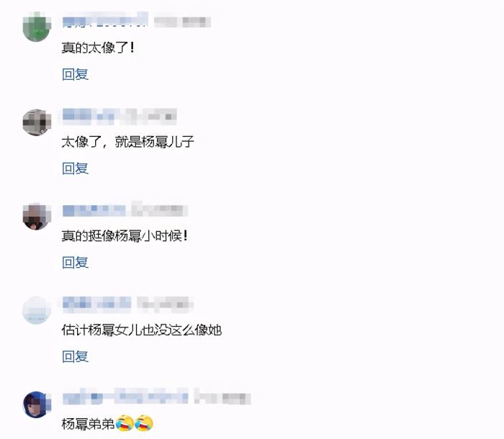Screen dimensions: 504x439
Task: Select the comment text '真的太像了!'
Action: coord(98,48)
